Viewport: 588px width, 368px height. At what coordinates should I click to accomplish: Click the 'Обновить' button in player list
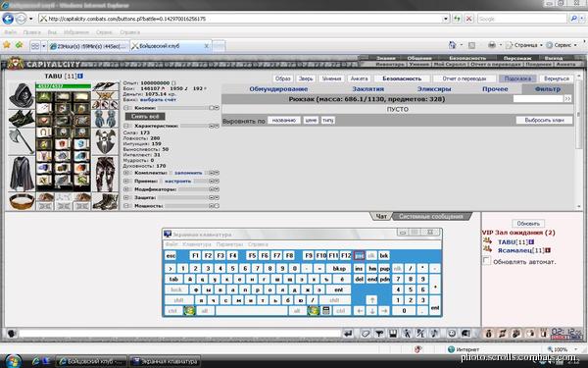(528, 224)
